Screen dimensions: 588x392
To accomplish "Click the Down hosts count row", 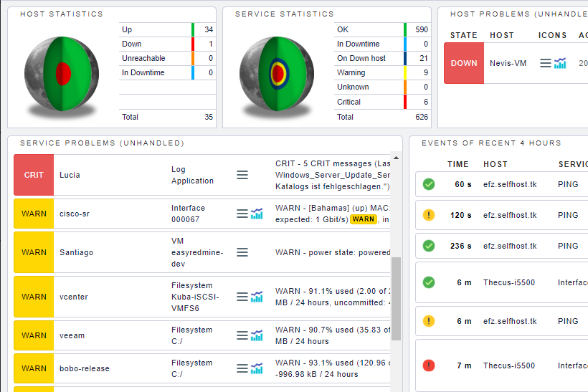I will coord(166,44).
